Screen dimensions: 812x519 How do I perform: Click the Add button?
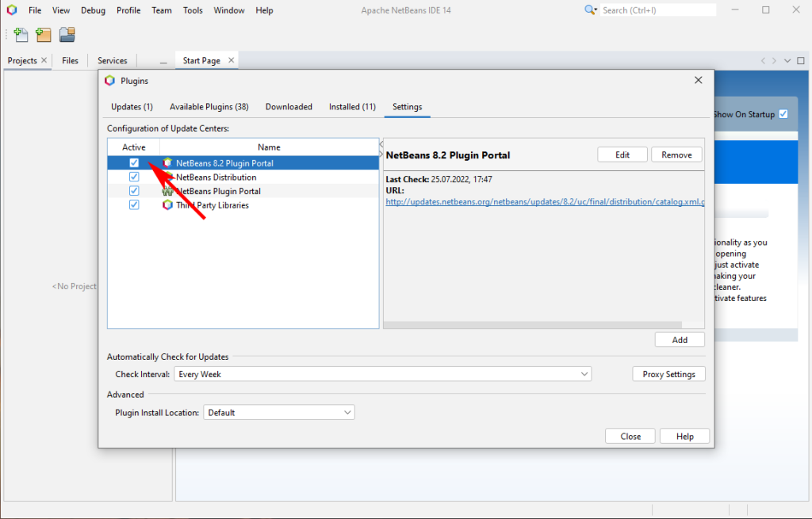tap(680, 339)
